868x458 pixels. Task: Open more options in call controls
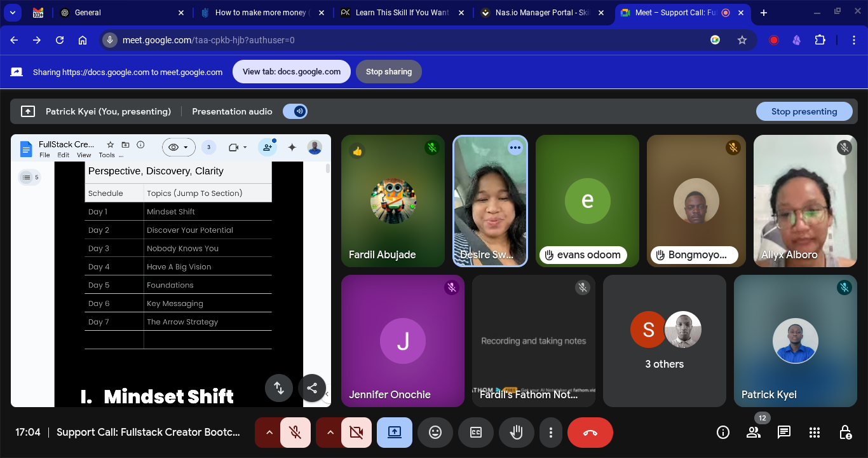click(551, 433)
